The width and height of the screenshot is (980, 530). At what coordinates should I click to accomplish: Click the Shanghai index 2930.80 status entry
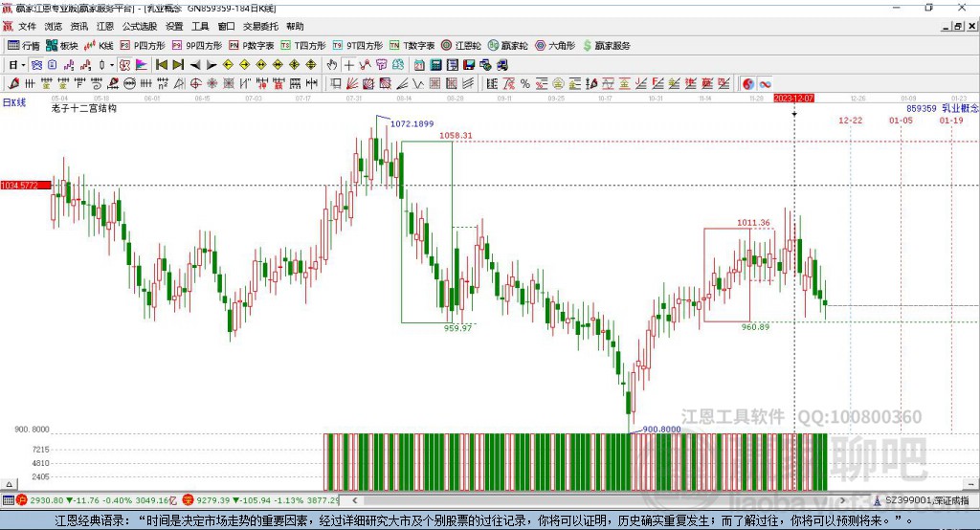click(x=97, y=500)
